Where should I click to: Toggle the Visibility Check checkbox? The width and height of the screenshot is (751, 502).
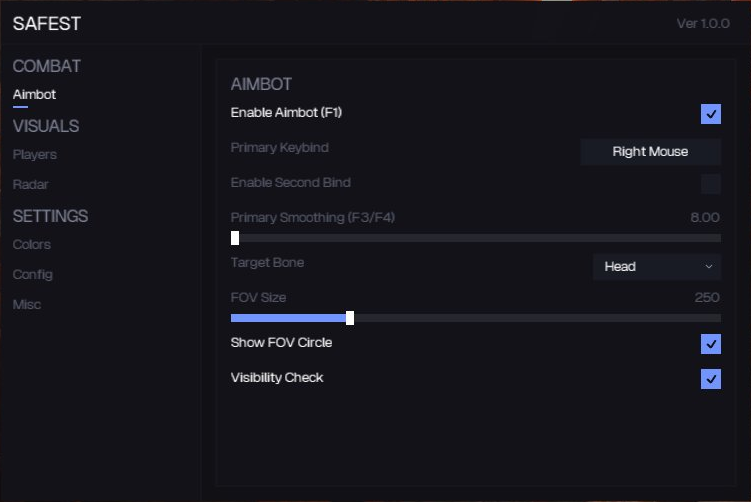coord(711,379)
